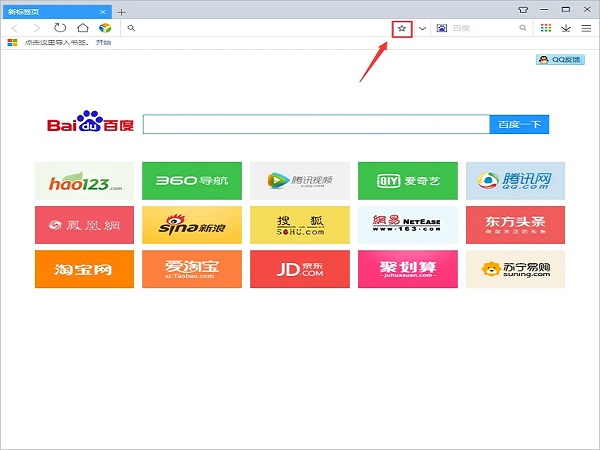
Task: Open the hamburger main menu
Action: coord(586,28)
